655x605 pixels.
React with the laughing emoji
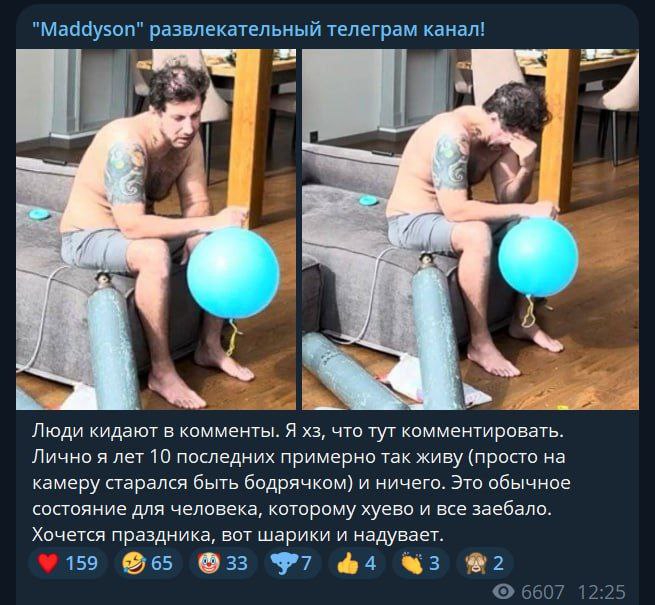(148, 563)
